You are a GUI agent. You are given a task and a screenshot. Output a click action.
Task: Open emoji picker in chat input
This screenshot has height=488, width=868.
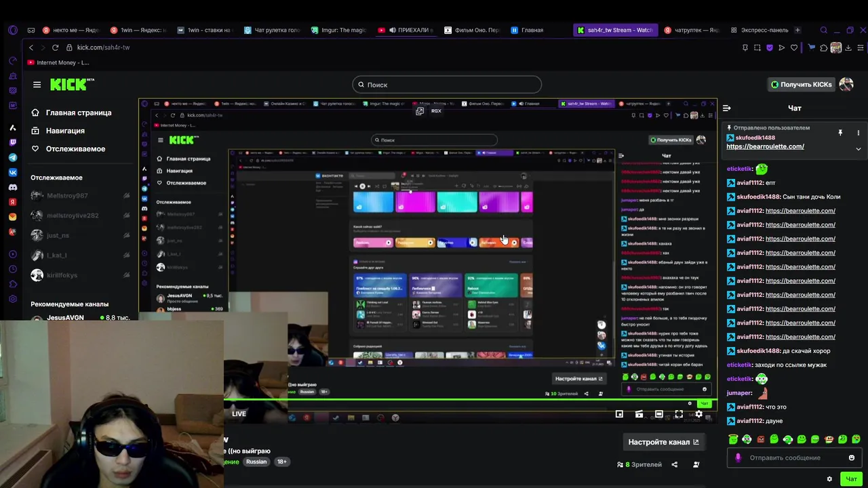pos(852,457)
